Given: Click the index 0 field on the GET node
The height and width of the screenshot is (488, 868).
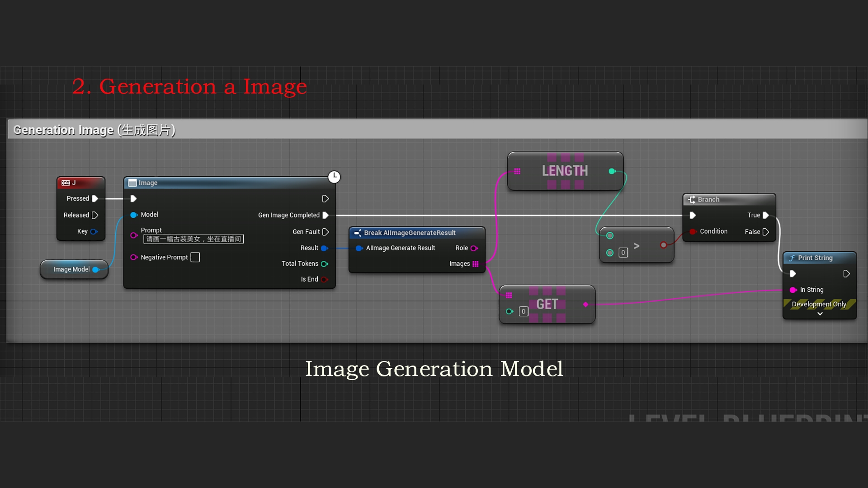Looking at the screenshot, I should coord(523,311).
